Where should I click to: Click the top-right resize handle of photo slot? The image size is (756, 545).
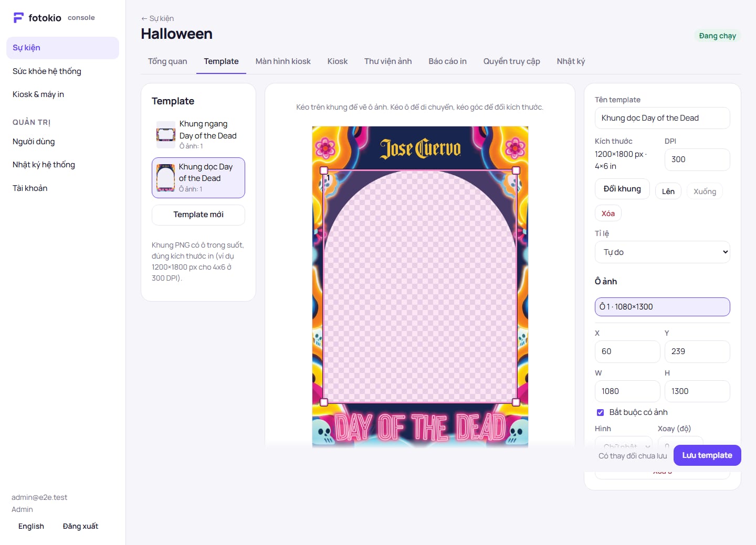[x=516, y=170]
